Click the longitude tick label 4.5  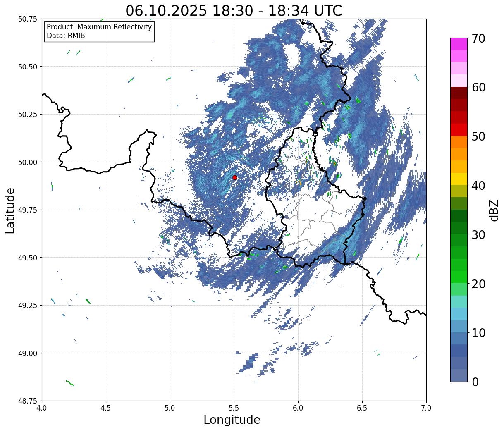click(x=106, y=408)
